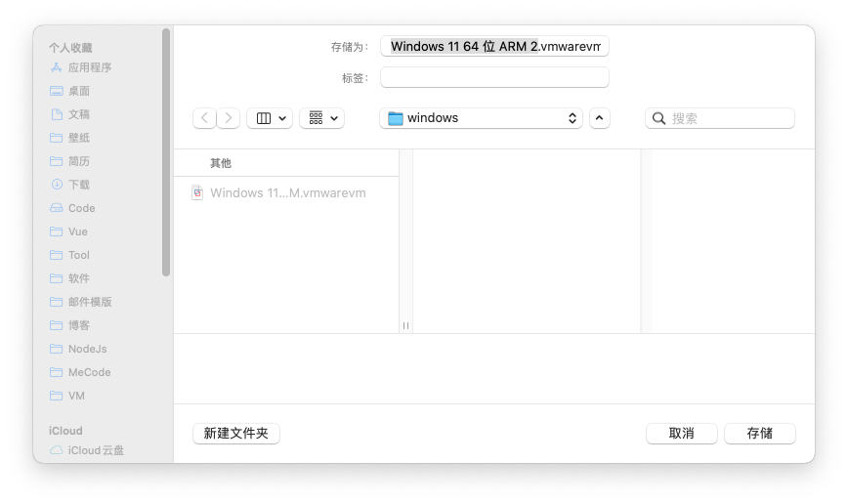Select the VM sidebar folder

coord(76,396)
